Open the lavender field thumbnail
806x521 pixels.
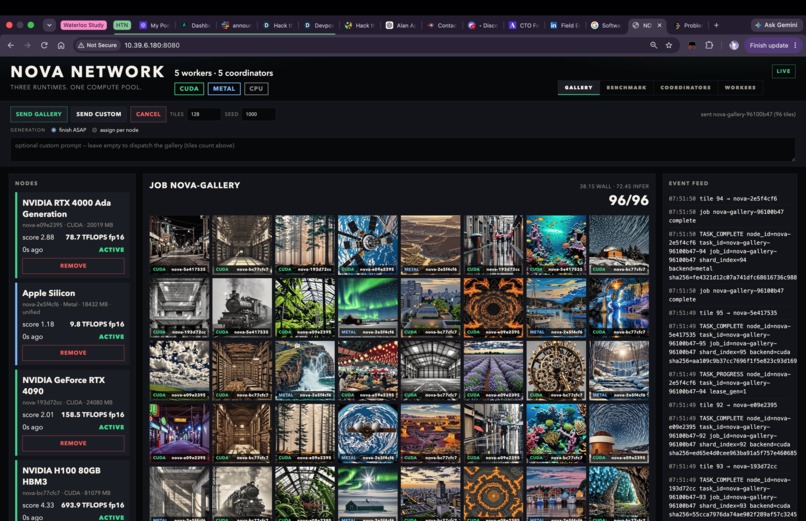493,370
